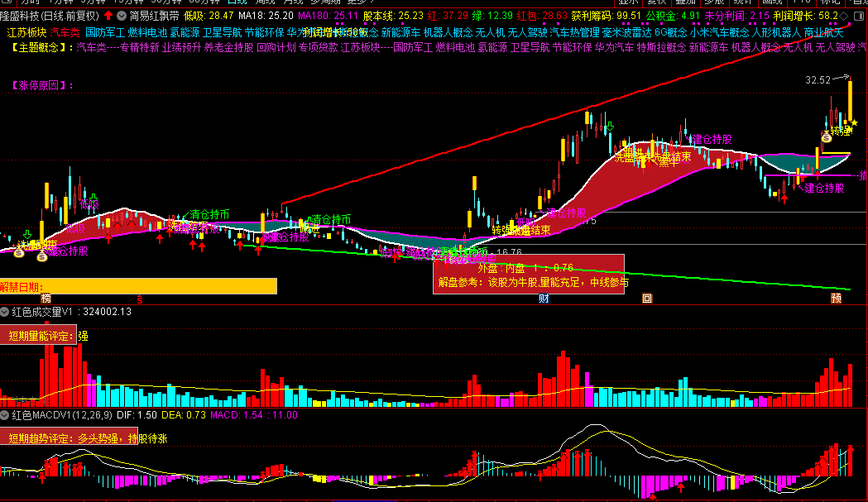The image size is (868, 502).
Task: Click the 【涨停原因】 label
Action: (x=42, y=85)
